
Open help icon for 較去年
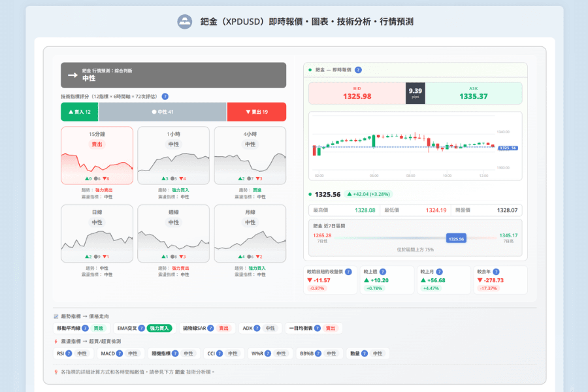496,272
